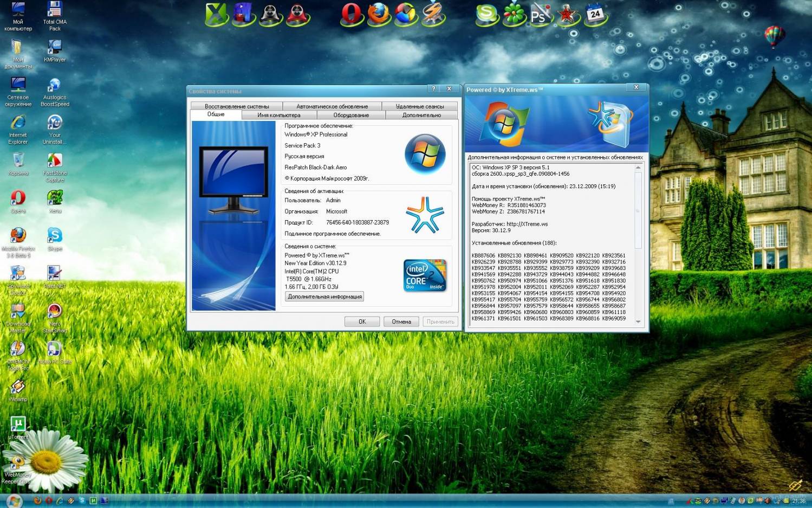The height and width of the screenshot is (508, 812).
Task: Click scrollbar up arrow in XTreme info window
Action: (638, 168)
